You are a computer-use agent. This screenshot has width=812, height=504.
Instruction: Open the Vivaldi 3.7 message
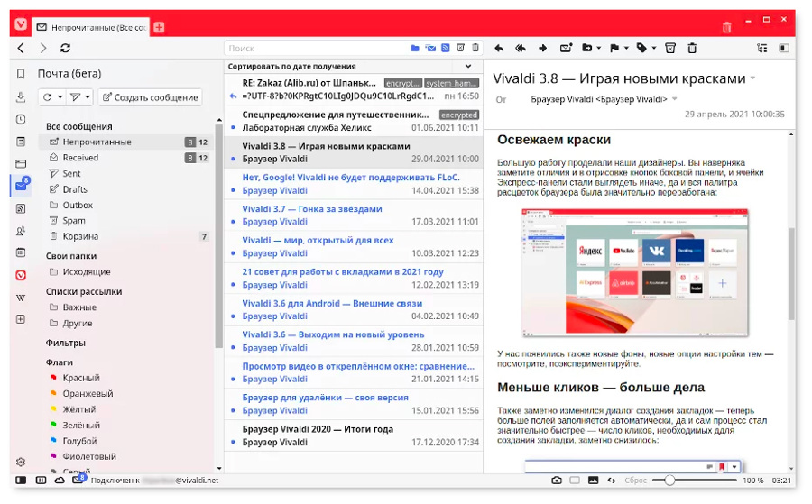[354, 215]
